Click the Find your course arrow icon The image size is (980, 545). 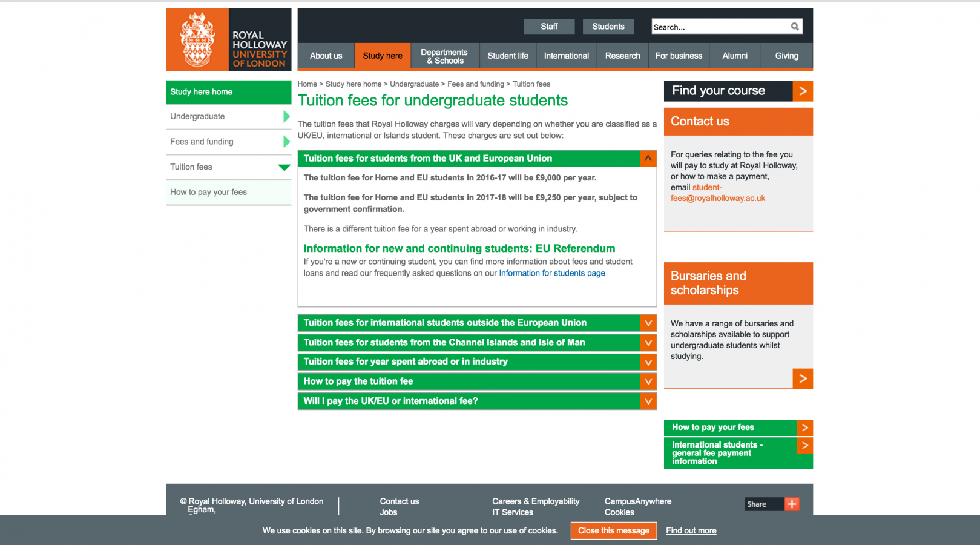pyautogui.click(x=803, y=91)
